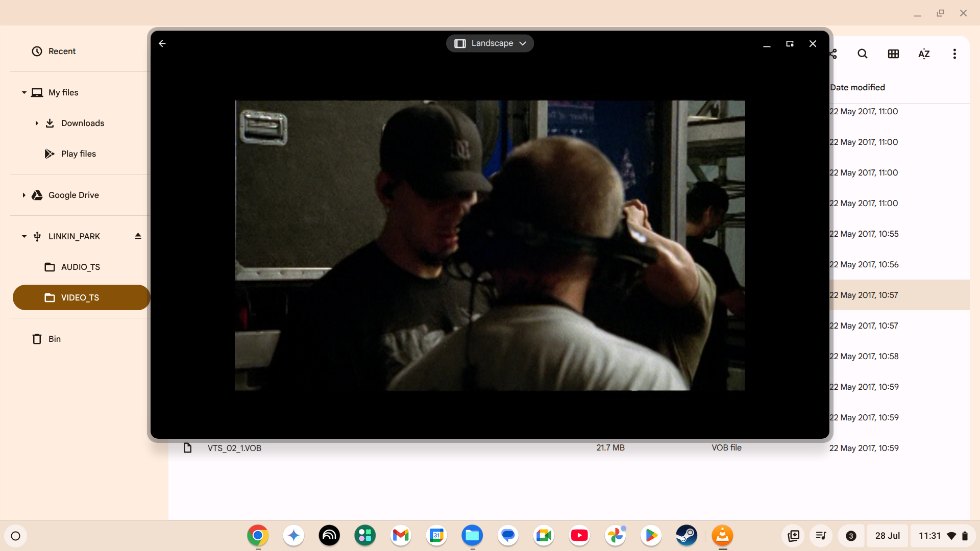980x551 pixels.
Task: Open Google Drive in sidebar
Action: click(73, 195)
